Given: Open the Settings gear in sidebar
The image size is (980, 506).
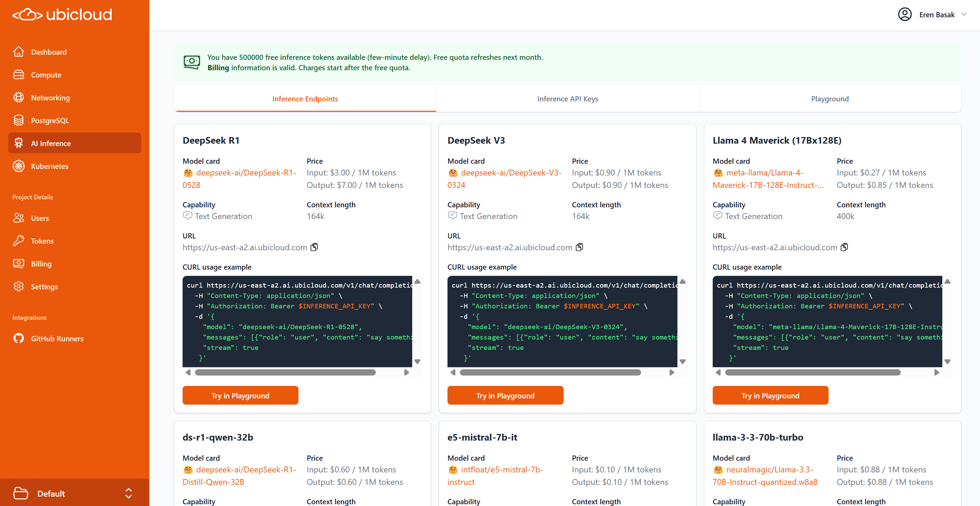Looking at the screenshot, I should 18,286.
